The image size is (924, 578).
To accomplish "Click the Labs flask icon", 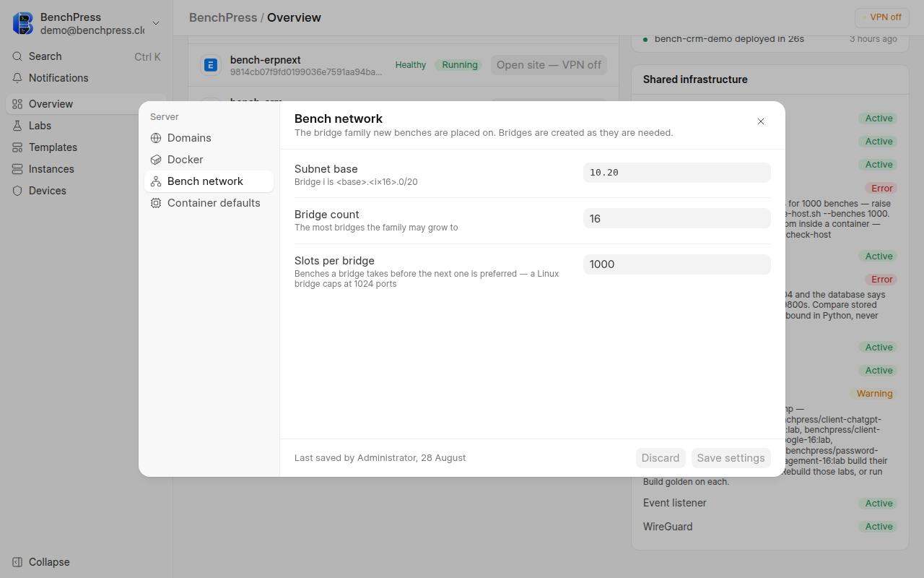I will click(x=17, y=126).
